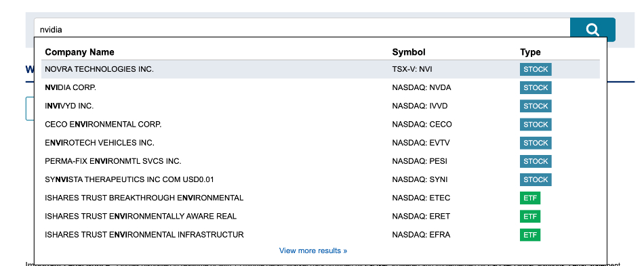Open the View more results link

[x=313, y=250]
